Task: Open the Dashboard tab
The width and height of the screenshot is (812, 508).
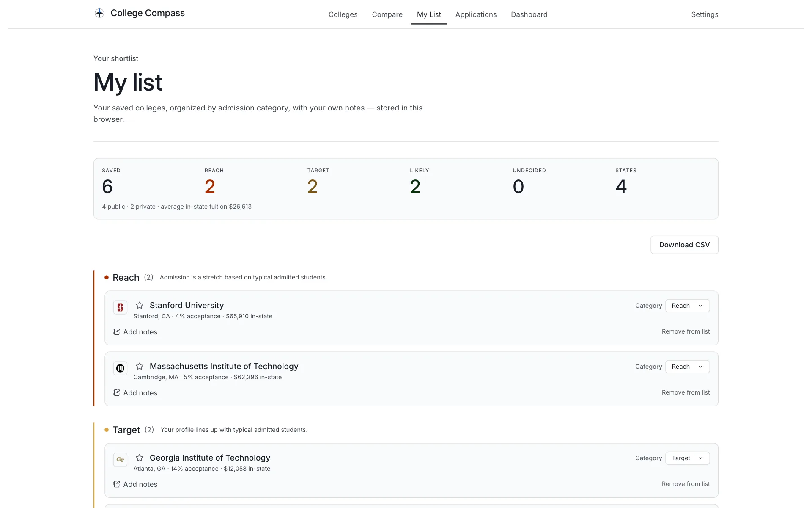Action: tap(529, 14)
